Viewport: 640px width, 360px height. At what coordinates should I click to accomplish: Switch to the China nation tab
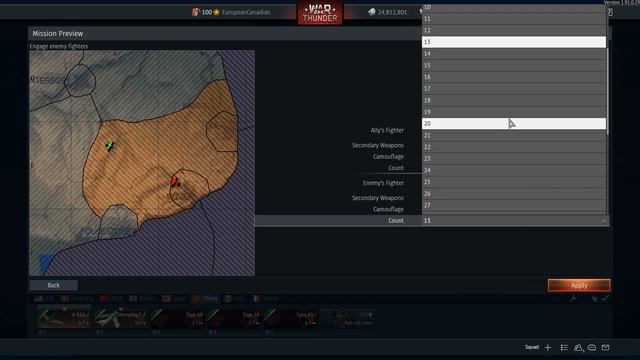click(x=205, y=299)
